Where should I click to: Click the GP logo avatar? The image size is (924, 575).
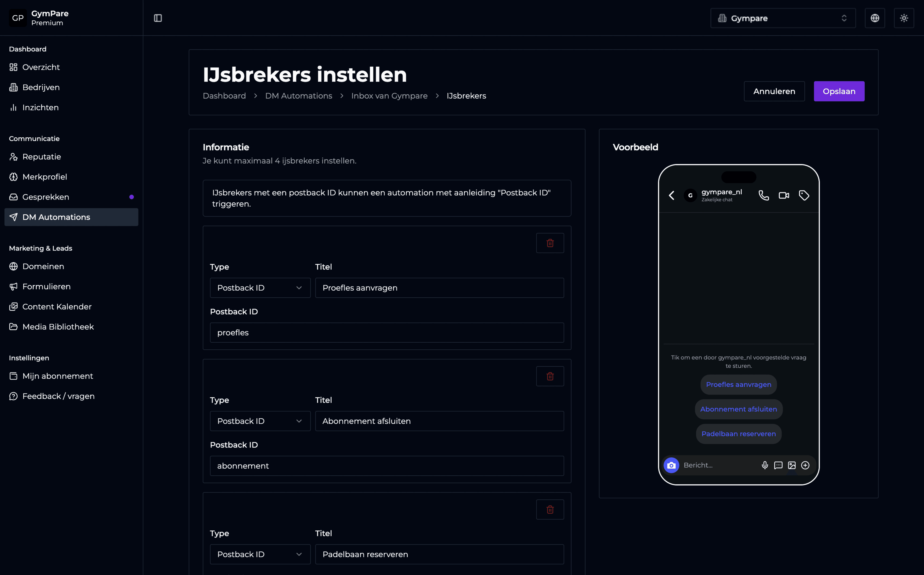tap(18, 18)
